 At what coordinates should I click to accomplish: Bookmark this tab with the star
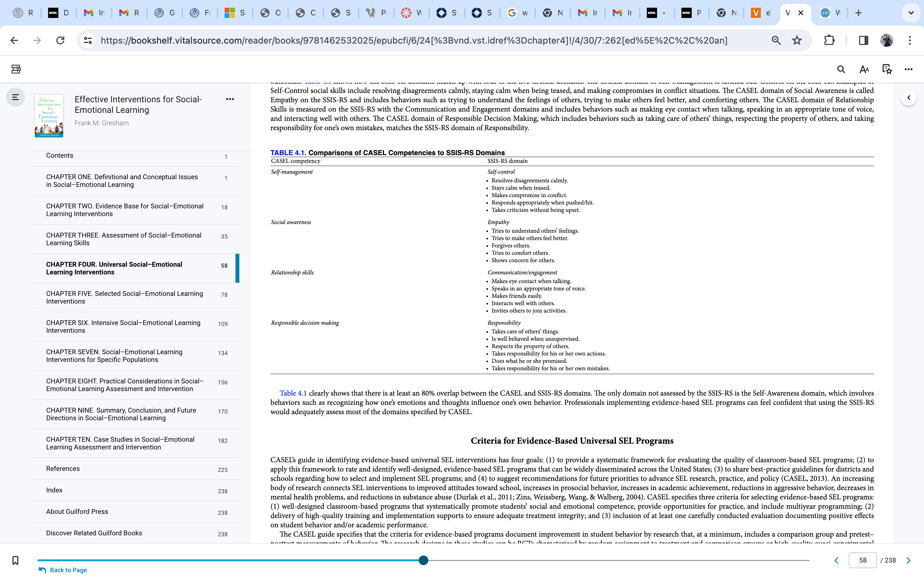[x=797, y=40]
